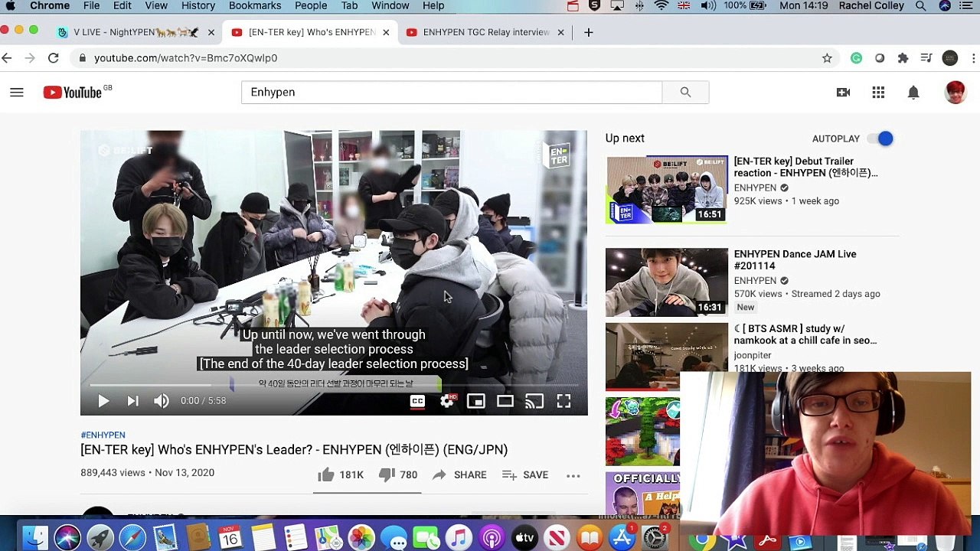980x551 pixels.
Task: Open the Window menu
Action: tap(390, 5)
